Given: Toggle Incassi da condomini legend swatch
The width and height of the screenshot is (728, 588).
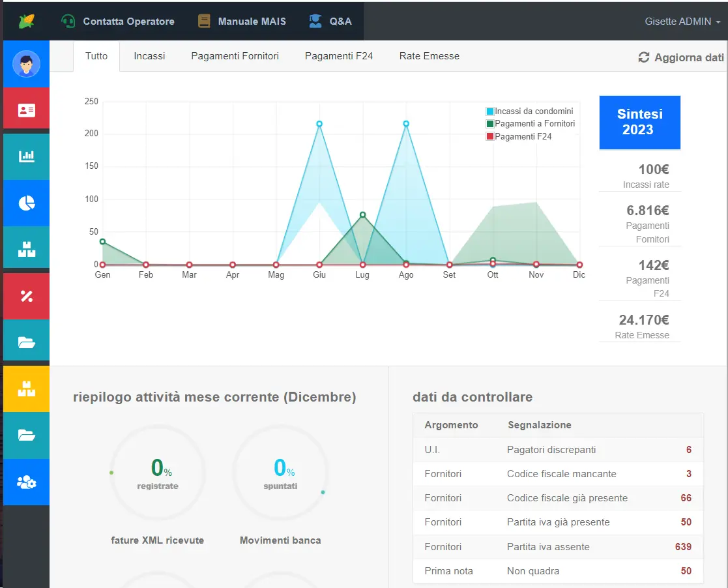Looking at the screenshot, I should 490,111.
